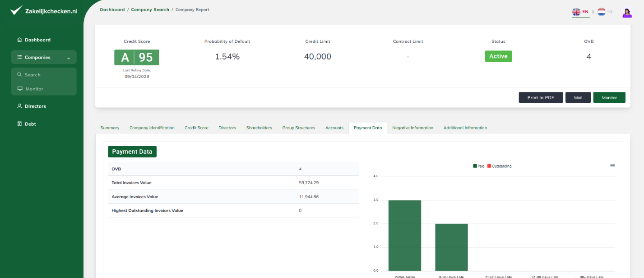Click the Last Rating Date 09/04/2023
This screenshot has height=278, width=644.
[x=137, y=77]
